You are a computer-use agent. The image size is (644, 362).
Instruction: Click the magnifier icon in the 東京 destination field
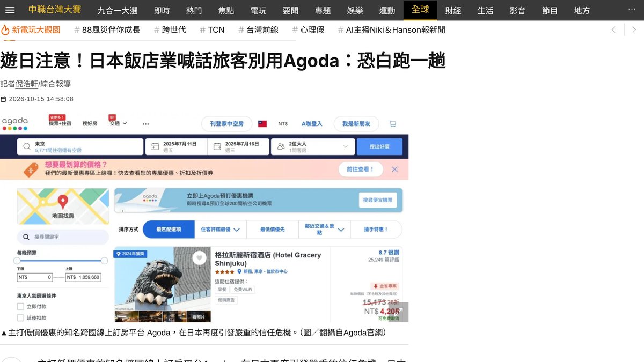[x=26, y=146]
